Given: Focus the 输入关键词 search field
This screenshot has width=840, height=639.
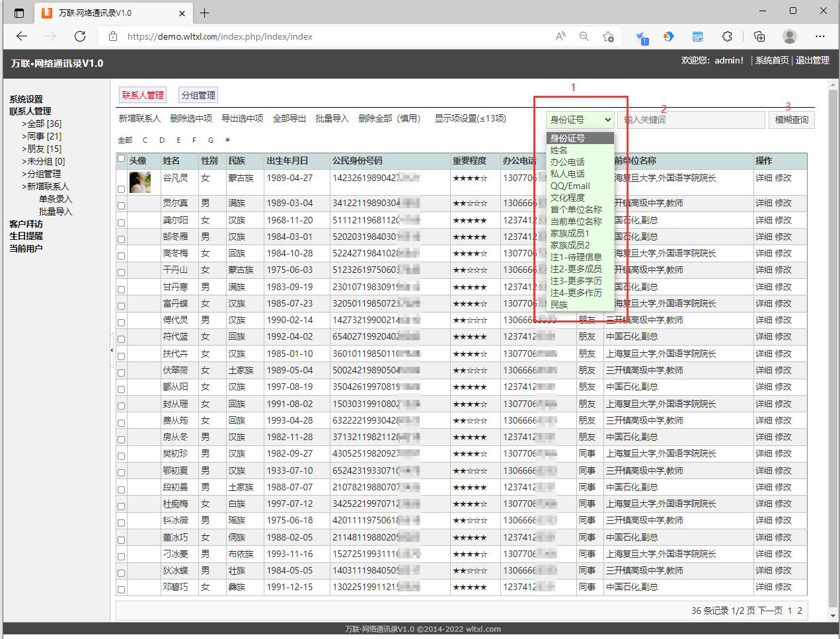Looking at the screenshot, I should (690, 120).
